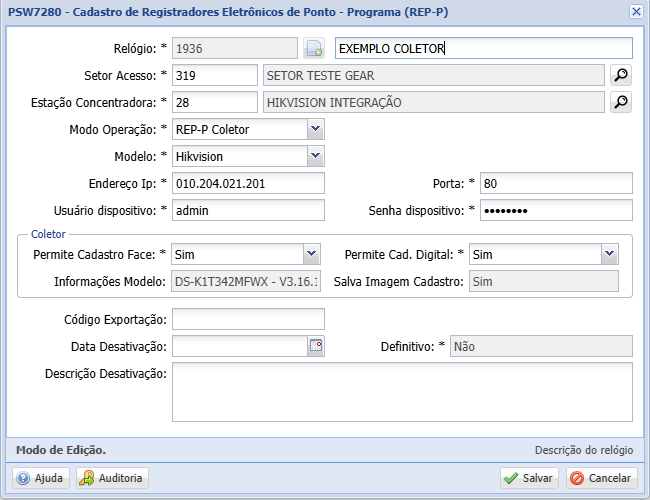This screenshot has height=500, width=650.
Task: Expand the Modo Operação dropdown
Action: click(315, 129)
